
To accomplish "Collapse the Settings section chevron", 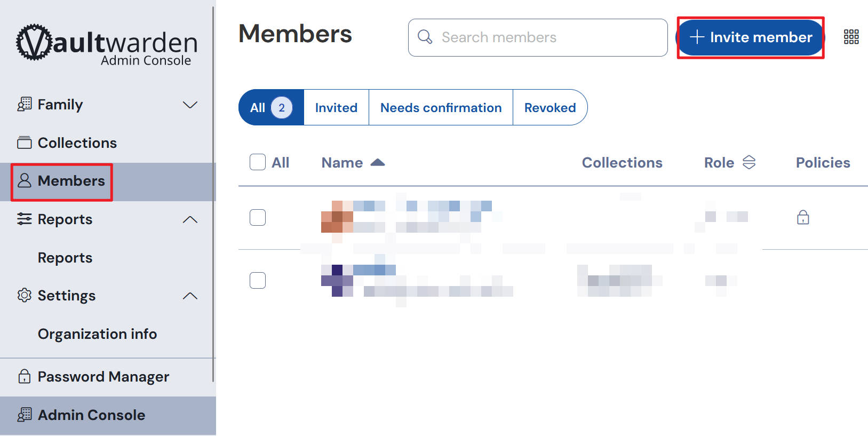I will click(x=190, y=296).
